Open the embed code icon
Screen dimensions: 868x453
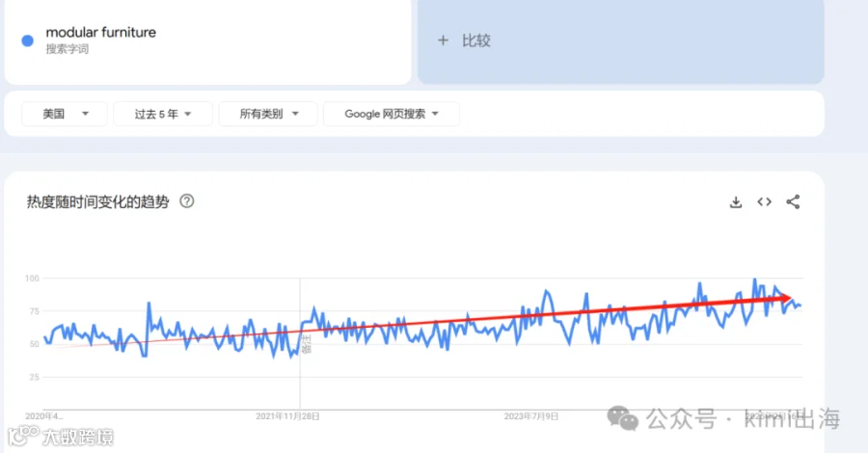pos(765,201)
